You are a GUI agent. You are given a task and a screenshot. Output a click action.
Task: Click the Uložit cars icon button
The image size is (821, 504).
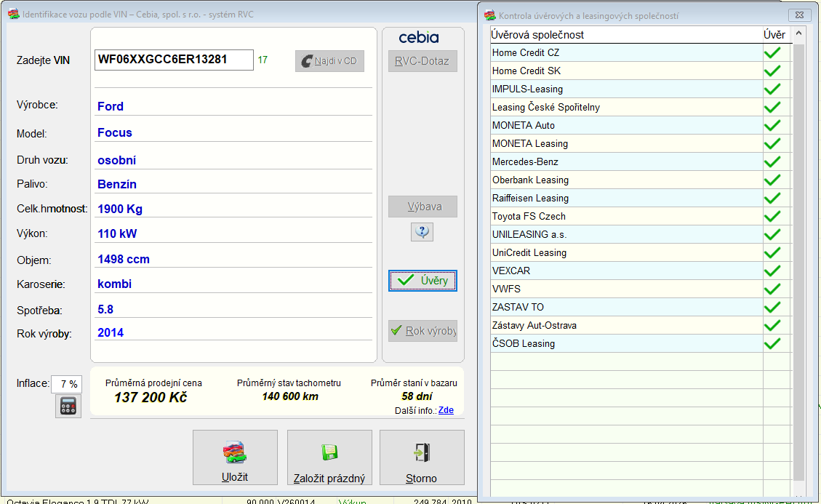point(235,457)
